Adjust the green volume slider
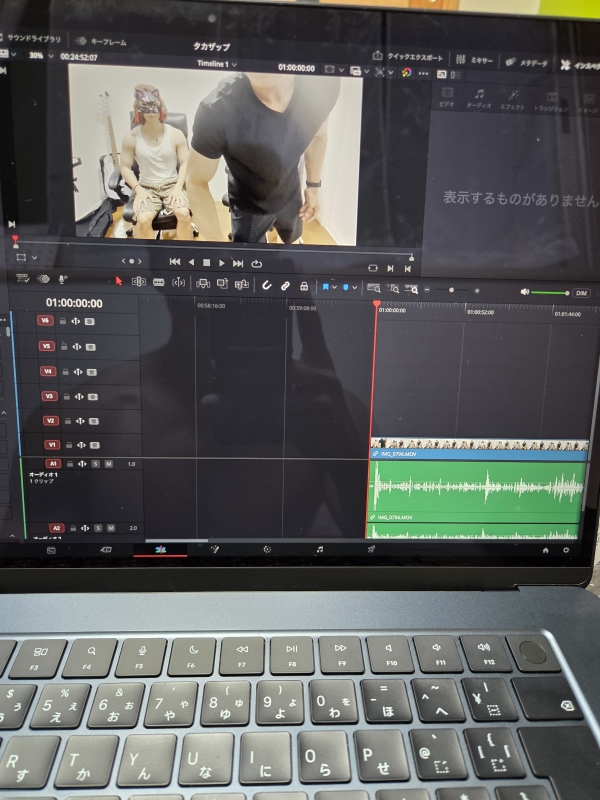600x800 pixels. coord(550,292)
